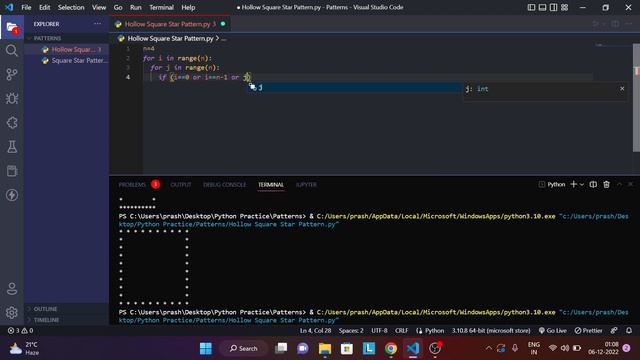Open the Run and Debug view
This screenshot has width=640, height=360.
click(x=11, y=98)
